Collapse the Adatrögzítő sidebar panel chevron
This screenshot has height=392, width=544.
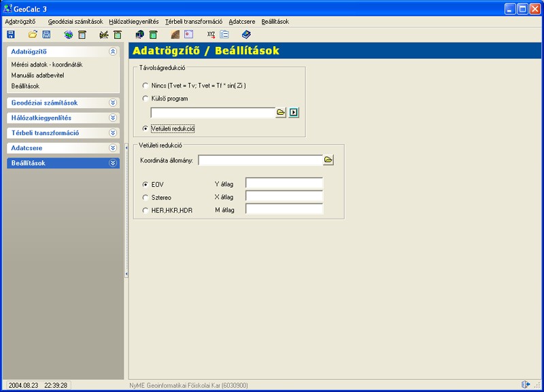(x=113, y=52)
